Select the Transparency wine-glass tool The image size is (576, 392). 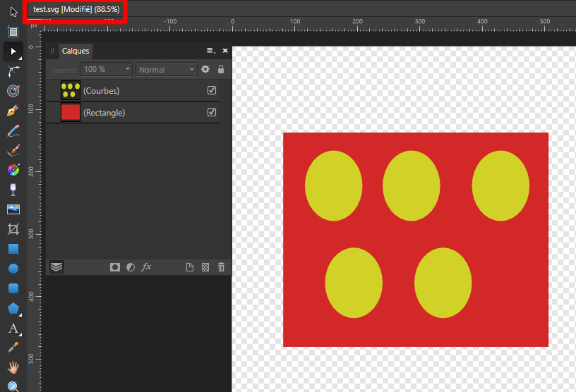point(13,190)
